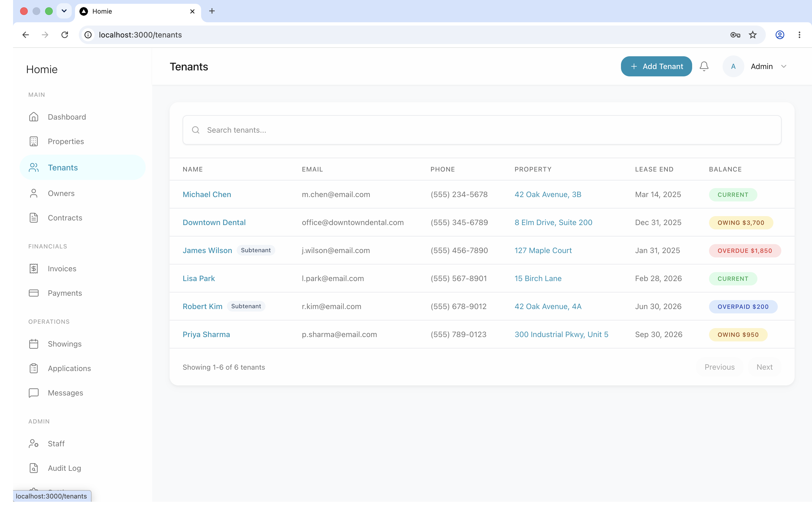Open Downtown Dental tenant link

point(214,222)
